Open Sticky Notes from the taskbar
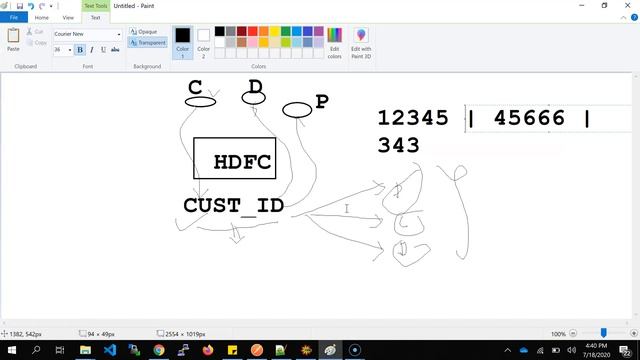 click(x=232, y=350)
